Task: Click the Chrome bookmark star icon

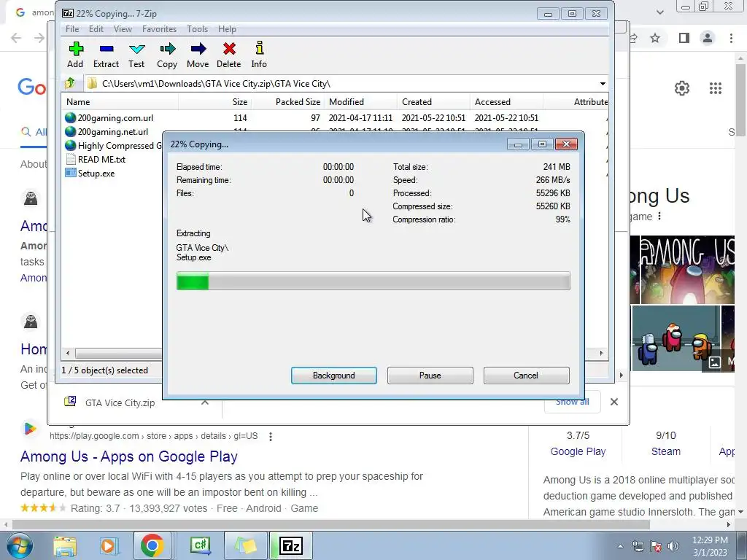Action: tap(655, 38)
